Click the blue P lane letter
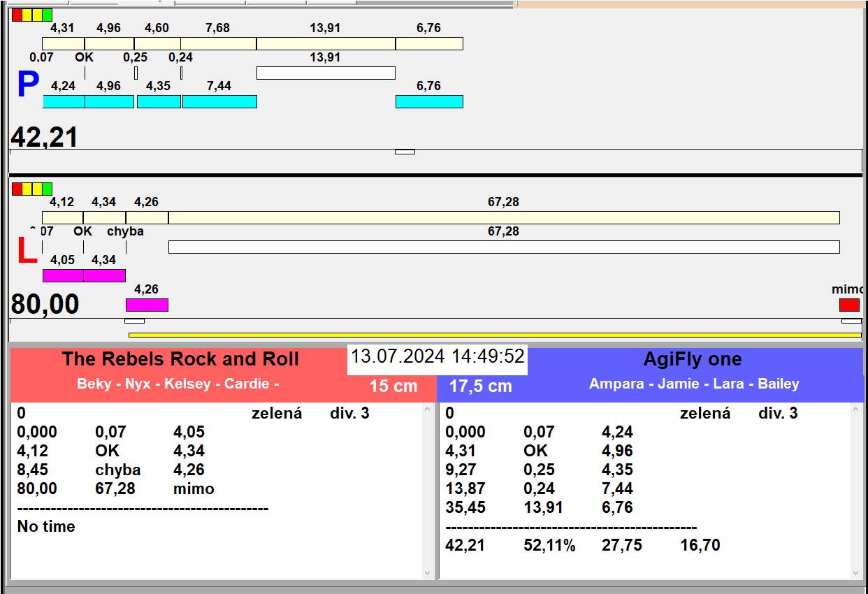 pos(27,85)
